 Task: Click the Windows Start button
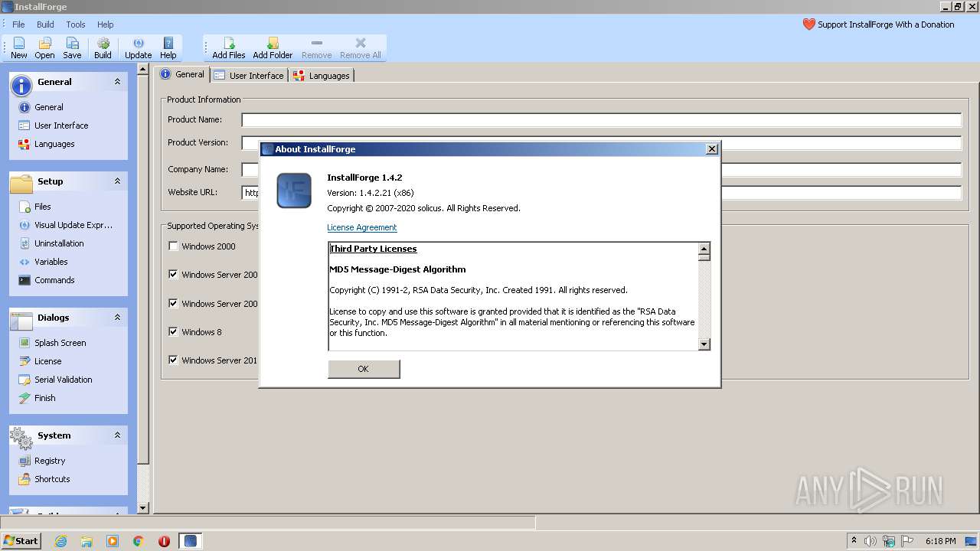21,541
